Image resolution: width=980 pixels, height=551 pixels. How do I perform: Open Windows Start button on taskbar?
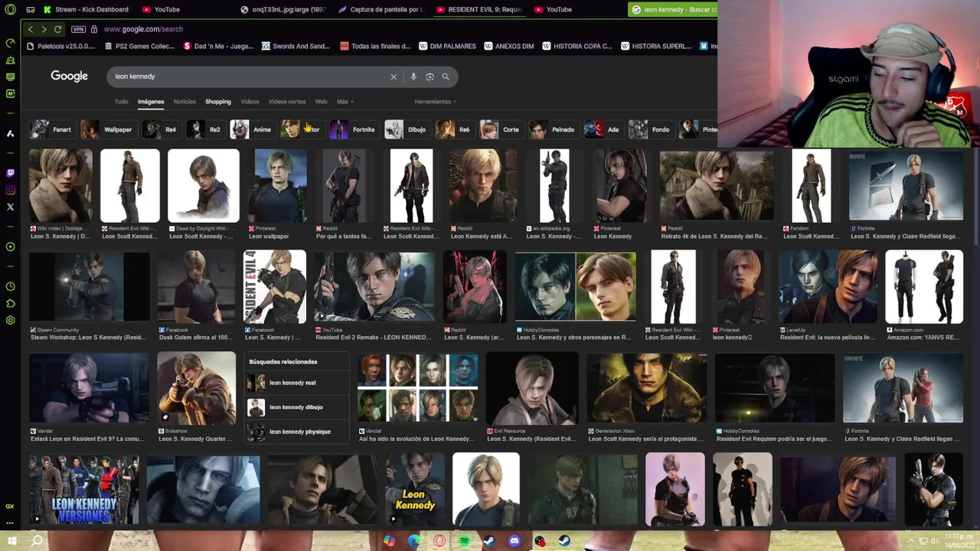(11, 541)
